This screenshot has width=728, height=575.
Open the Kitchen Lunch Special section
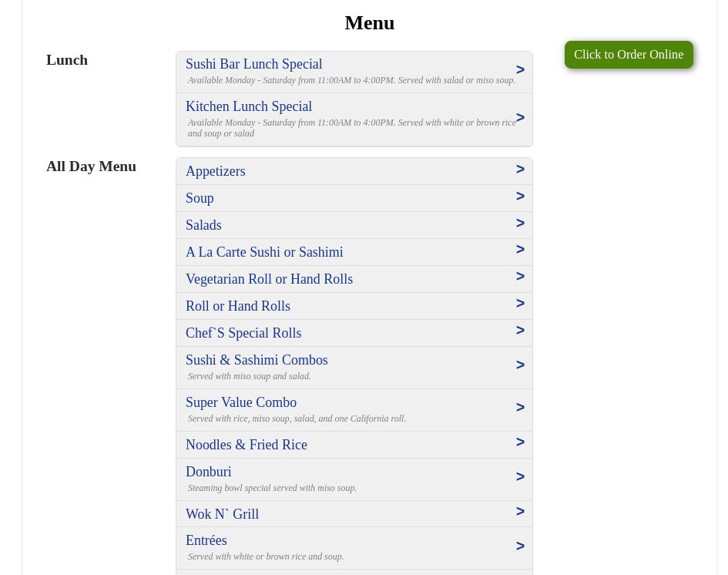click(248, 106)
